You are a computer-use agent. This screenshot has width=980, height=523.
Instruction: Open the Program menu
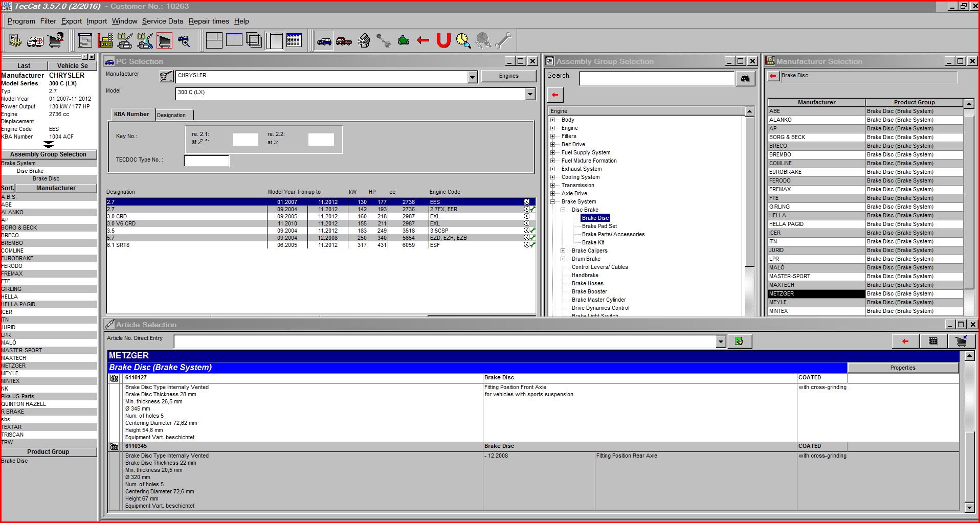click(21, 21)
